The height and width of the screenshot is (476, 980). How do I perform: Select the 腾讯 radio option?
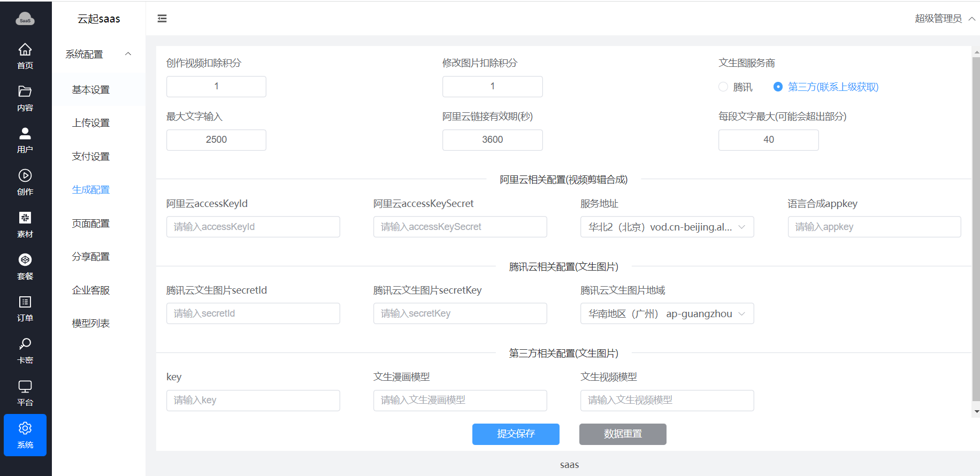click(736, 87)
